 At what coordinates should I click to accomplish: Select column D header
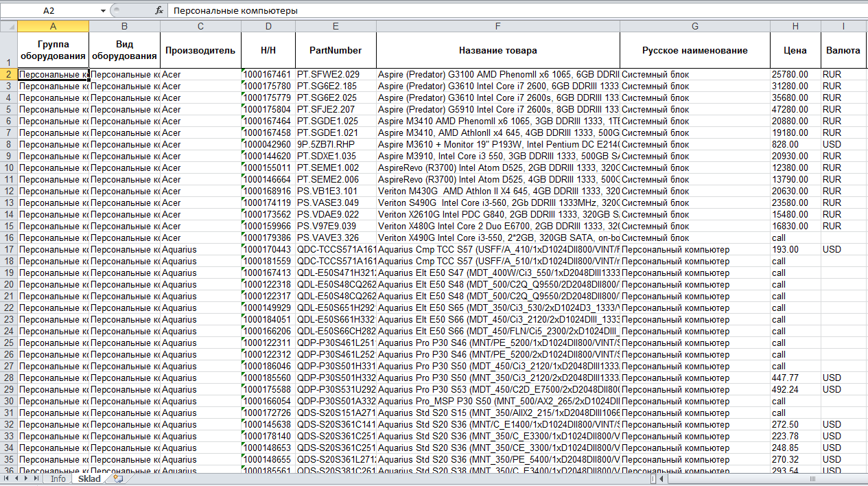point(268,27)
